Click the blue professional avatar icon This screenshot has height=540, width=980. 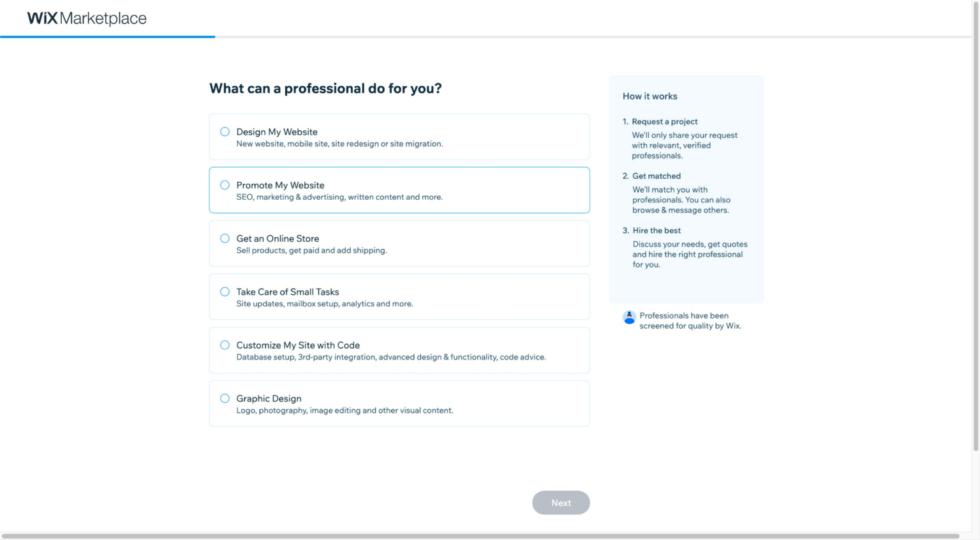coord(629,317)
